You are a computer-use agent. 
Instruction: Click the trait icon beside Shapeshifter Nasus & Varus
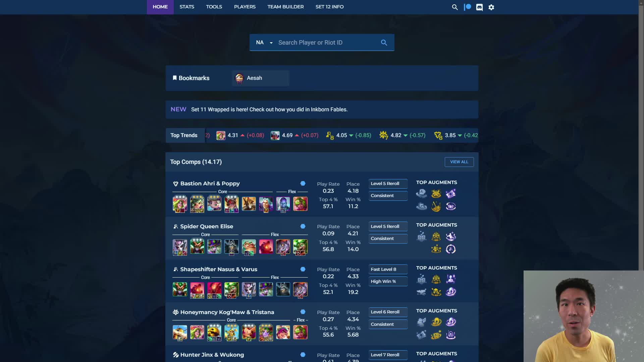(x=175, y=269)
